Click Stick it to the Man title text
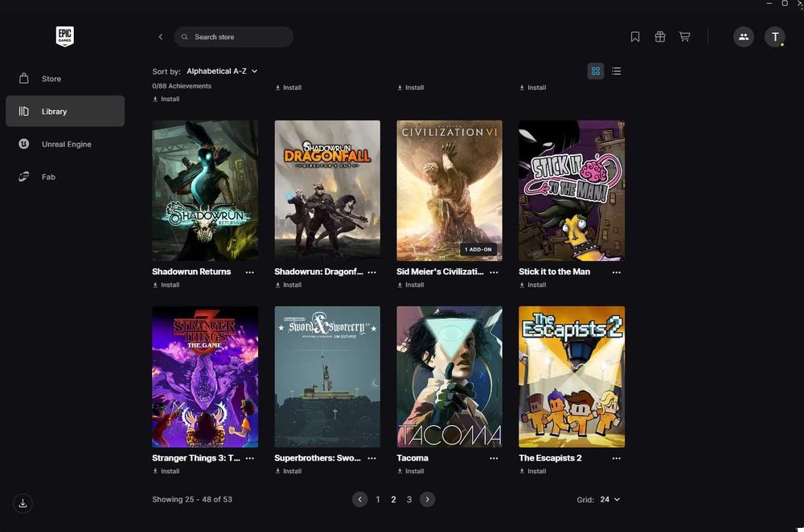 click(554, 272)
